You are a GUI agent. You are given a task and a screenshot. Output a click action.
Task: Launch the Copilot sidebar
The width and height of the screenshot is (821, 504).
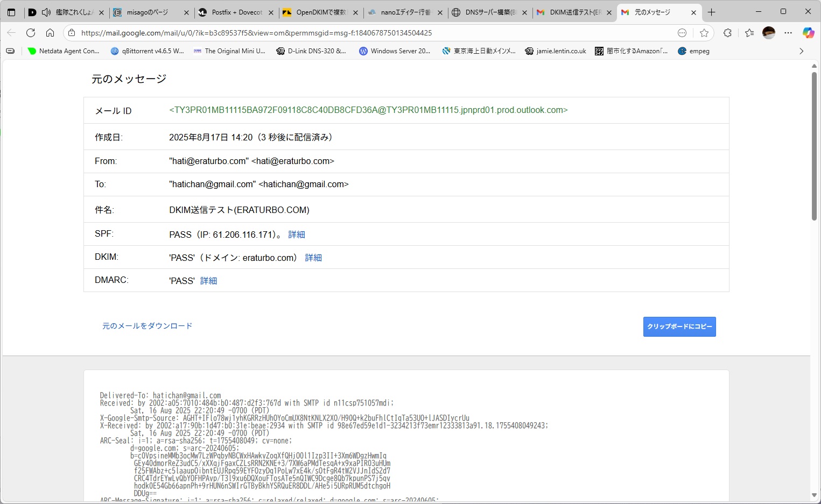tap(808, 33)
